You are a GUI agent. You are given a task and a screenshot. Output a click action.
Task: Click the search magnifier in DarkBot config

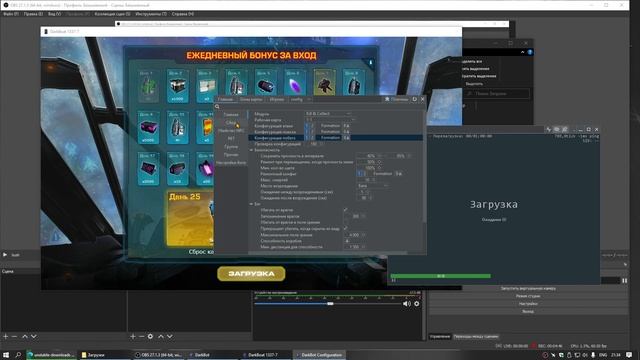tap(217, 107)
